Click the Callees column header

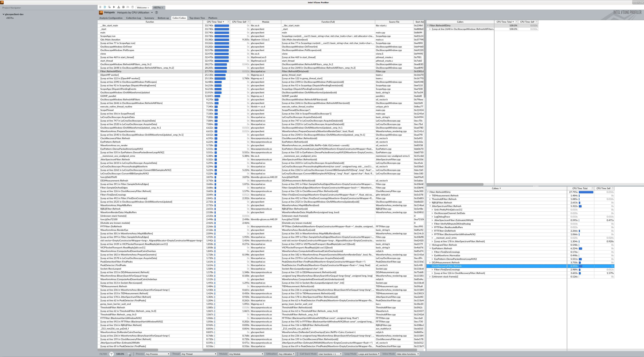coord(496,188)
